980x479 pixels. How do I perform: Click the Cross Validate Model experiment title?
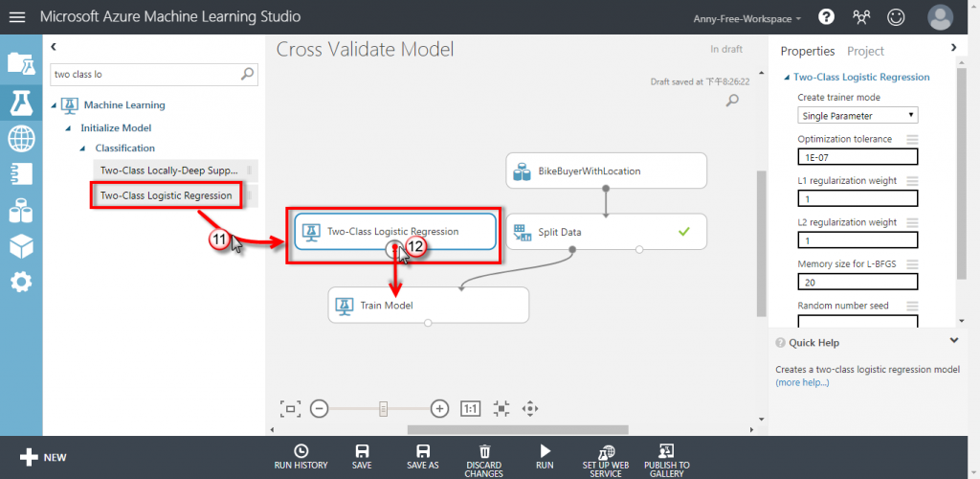365,50
